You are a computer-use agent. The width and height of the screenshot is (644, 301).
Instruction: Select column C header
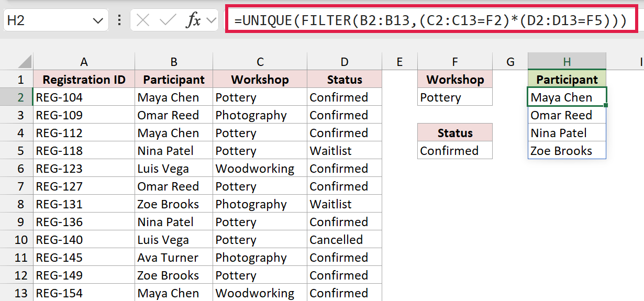point(260,62)
